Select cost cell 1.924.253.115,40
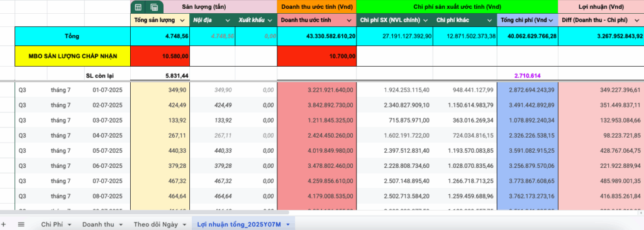 pyautogui.click(x=394, y=90)
